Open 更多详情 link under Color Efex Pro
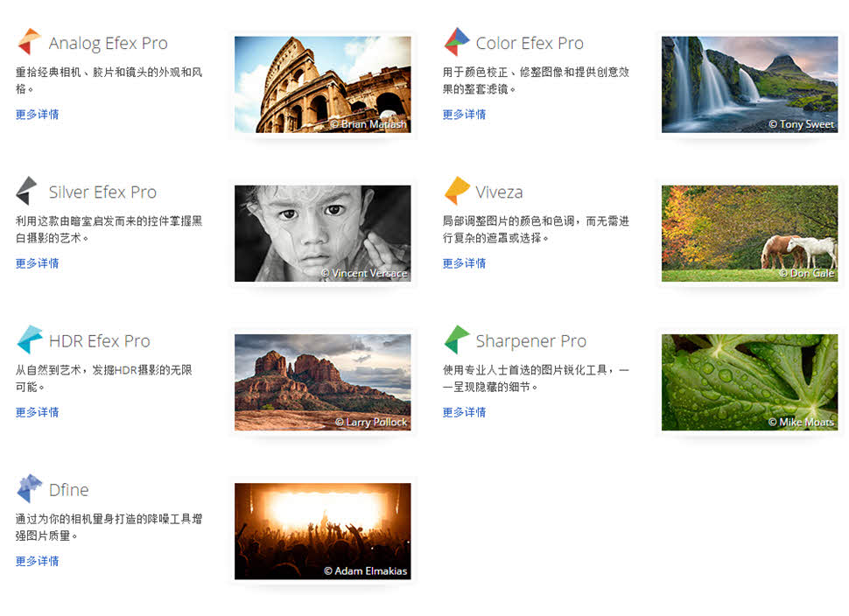 coord(464,115)
